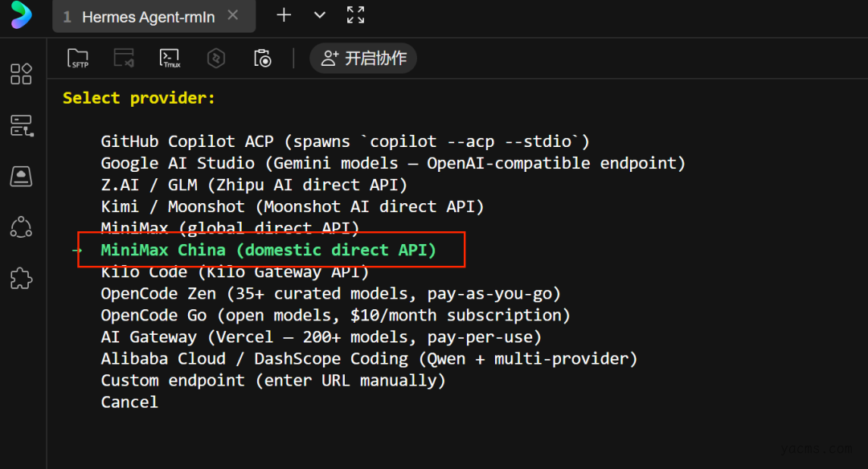This screenshot has height=469, width=868.
Task: Click the hexagon icon in toolbar
Action: [215, 59]
